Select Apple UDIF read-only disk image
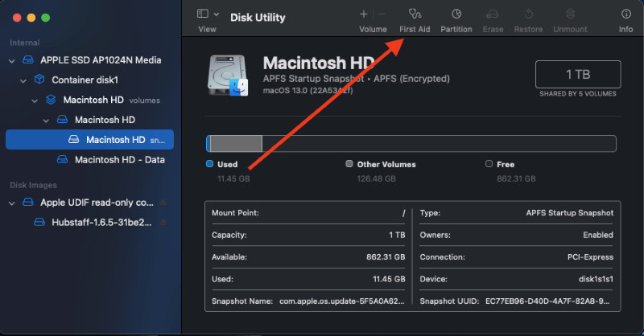 97,203
